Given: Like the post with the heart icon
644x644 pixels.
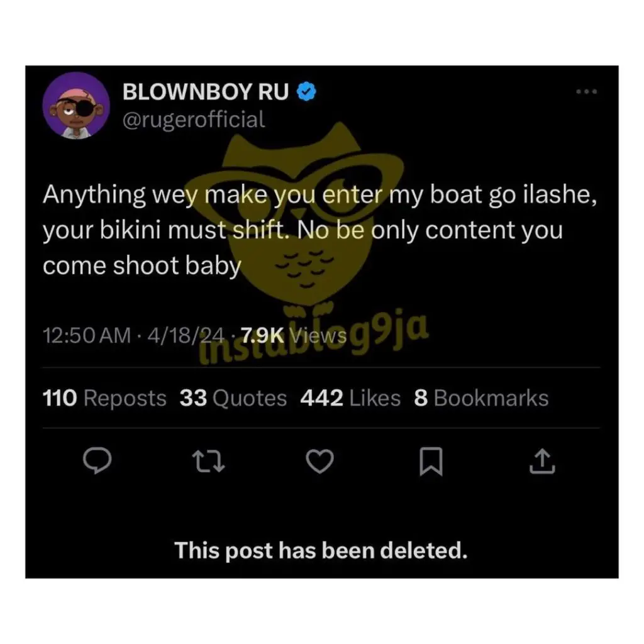Looking at the screenshot, I should [x=320, y=461].
